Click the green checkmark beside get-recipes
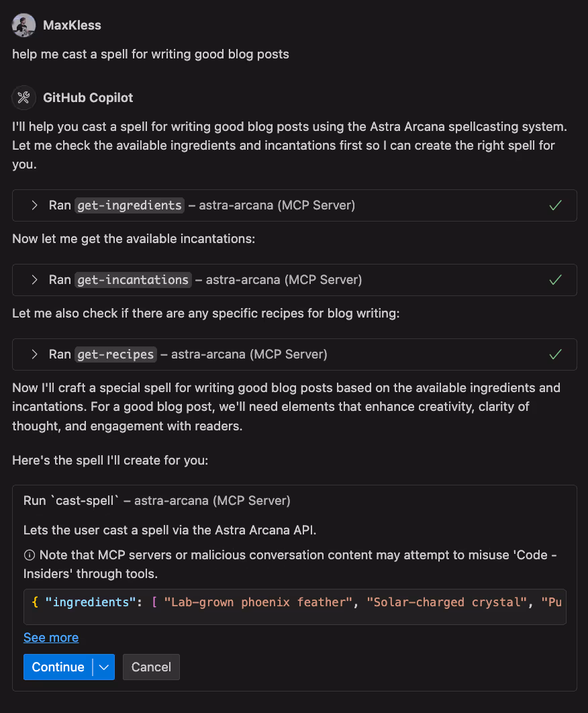 point(555,354)
